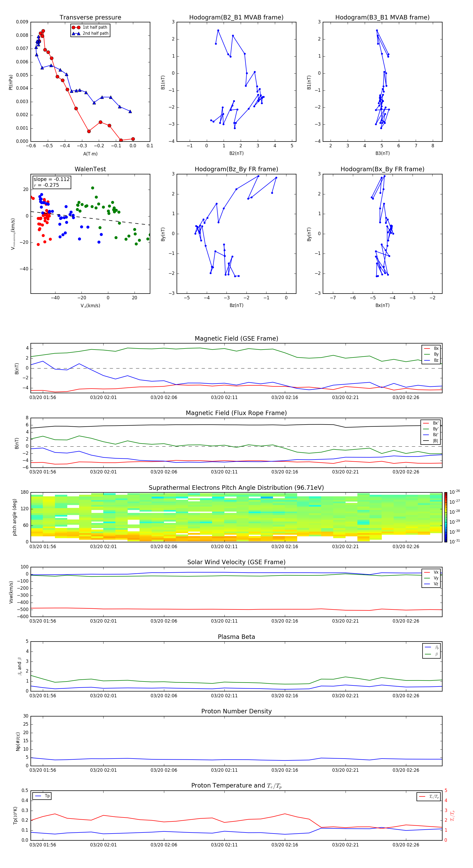Click '03/20 02:06' tick under pitch angle plot
The image size is (473, 868).
click(164, 547)
